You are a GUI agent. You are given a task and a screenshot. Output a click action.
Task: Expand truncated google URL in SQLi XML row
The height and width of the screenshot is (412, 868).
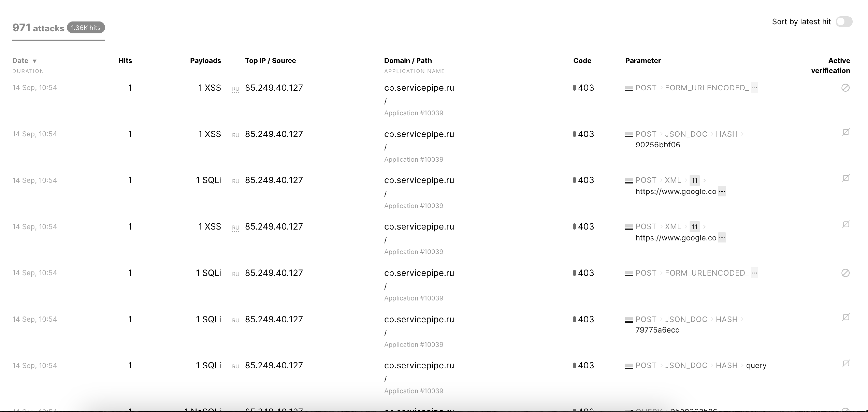click(721, 192)
